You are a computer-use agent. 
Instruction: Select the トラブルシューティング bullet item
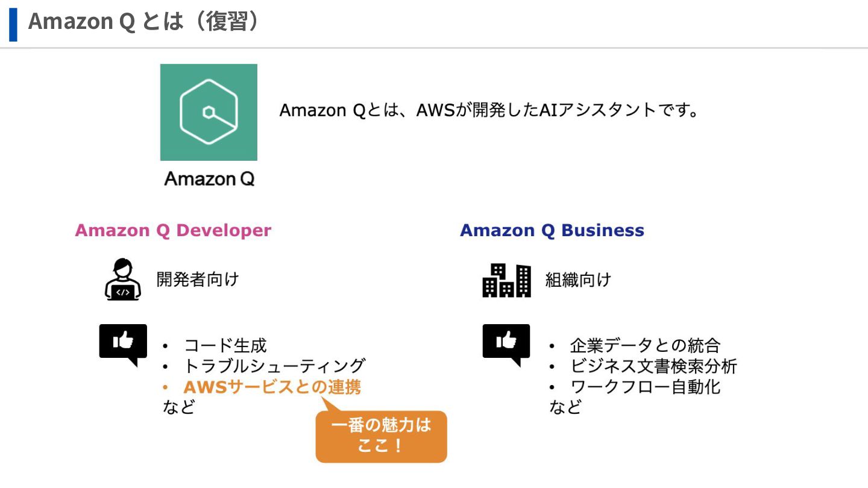[274, 366]
